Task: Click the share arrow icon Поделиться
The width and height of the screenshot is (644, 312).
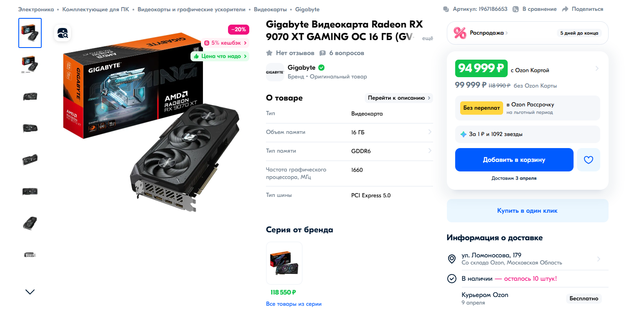Action: (x=565, y=9)
